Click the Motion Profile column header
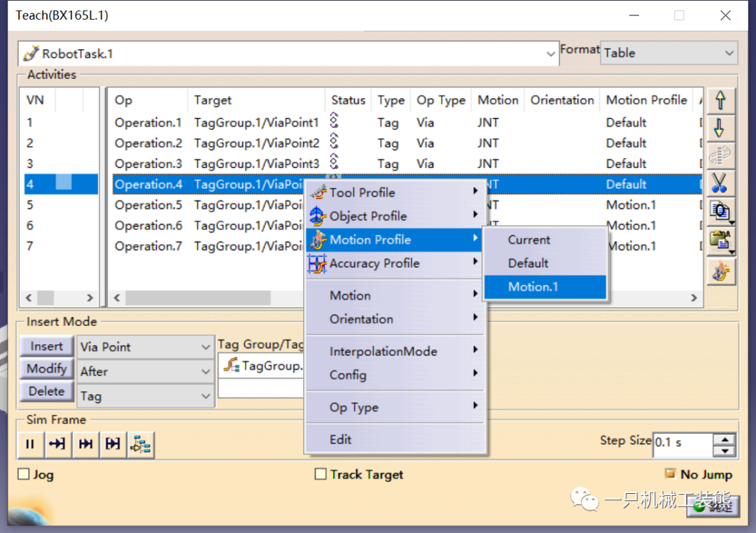 click(646, 100)
